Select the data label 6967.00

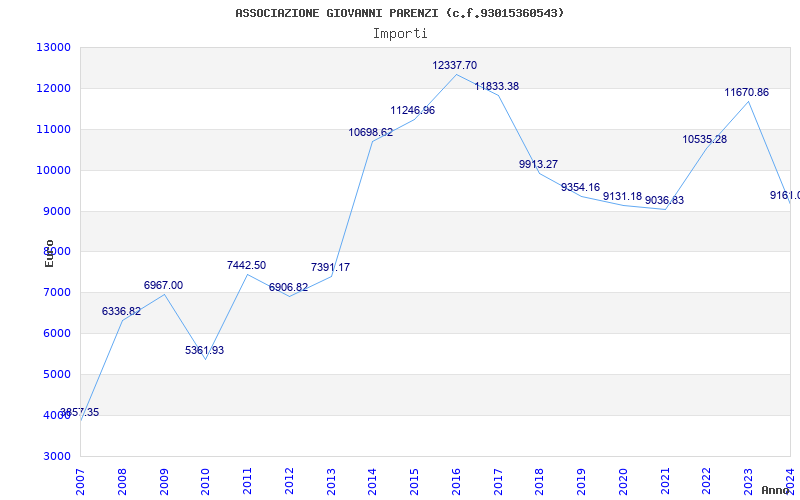163,285
